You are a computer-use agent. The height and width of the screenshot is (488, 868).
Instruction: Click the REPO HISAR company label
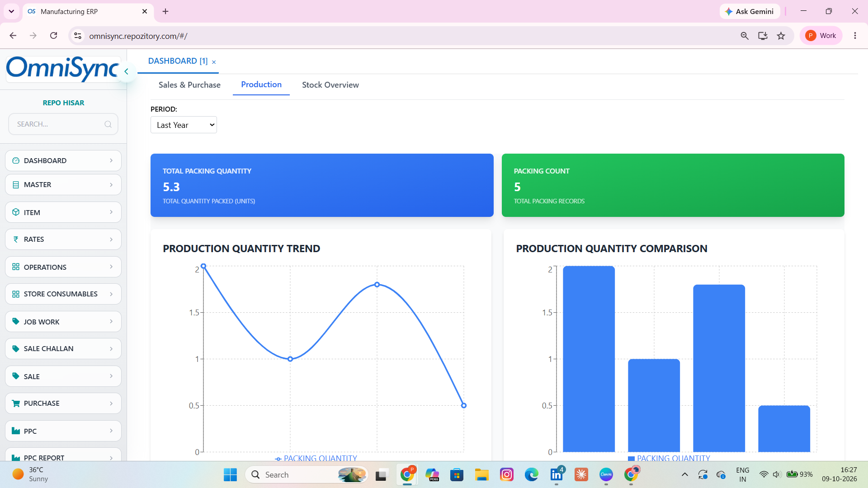point(63,103)
